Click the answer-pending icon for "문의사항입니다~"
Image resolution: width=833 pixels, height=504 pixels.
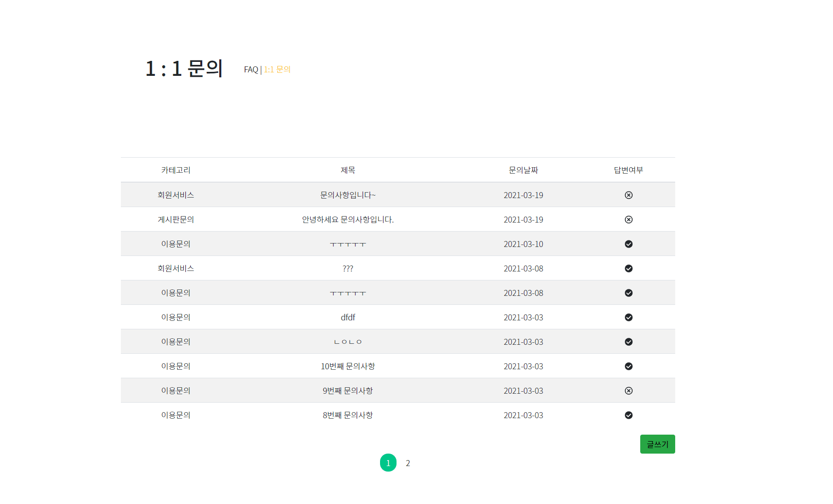pos(628,195)
